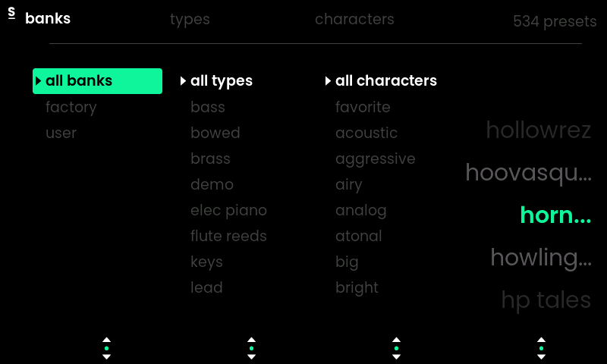Toggle the favorite character filter
This screenshot has height=364, width=607.
click(x=363, y=107)
